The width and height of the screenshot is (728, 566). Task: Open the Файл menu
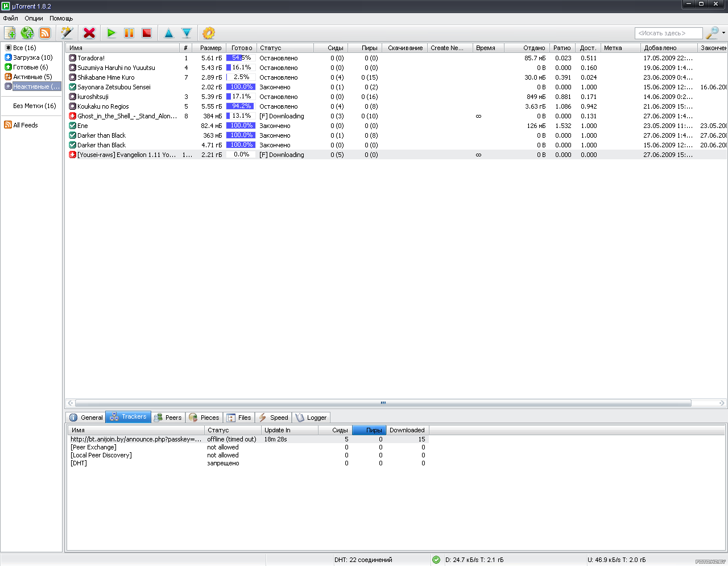pos(10,18)
